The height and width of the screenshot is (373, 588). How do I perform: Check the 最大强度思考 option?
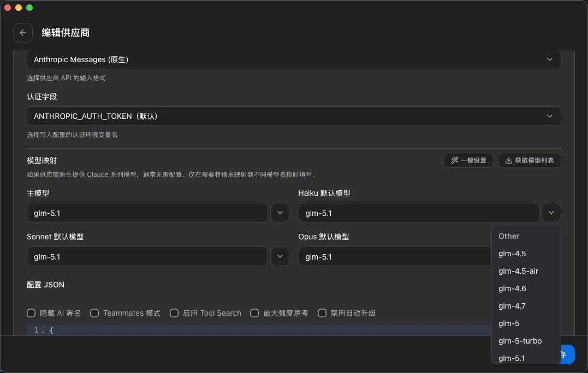tap(254, 313)
